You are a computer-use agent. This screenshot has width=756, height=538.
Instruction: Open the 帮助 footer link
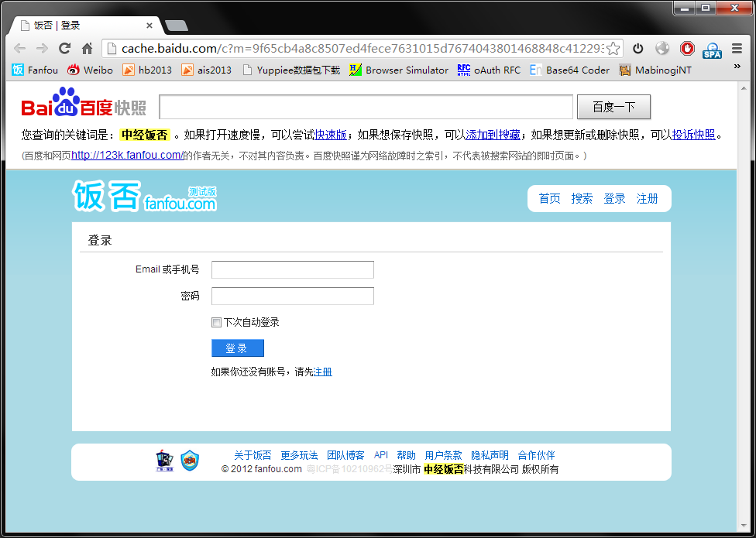[407, 455]
